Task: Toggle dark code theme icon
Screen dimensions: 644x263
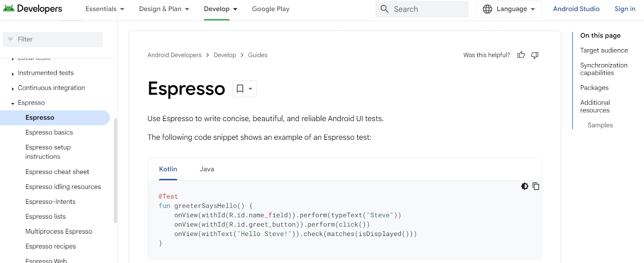Action: point(524,186)
